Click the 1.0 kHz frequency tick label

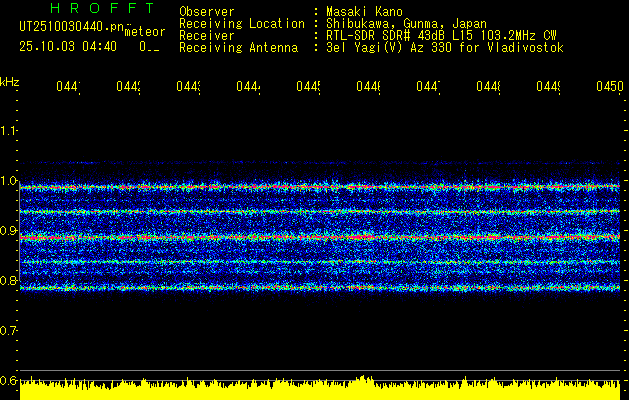click(9, 181)
